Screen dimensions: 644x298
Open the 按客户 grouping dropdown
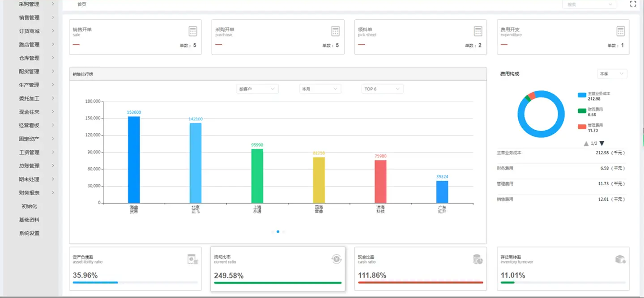coord(257,89)
